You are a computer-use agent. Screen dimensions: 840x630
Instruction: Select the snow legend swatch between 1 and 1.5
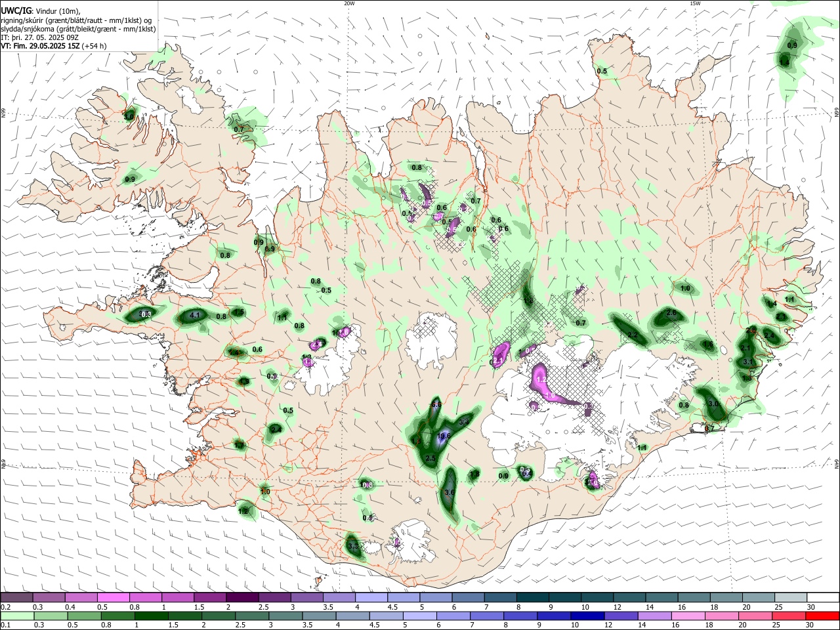[x=178, y=597]
